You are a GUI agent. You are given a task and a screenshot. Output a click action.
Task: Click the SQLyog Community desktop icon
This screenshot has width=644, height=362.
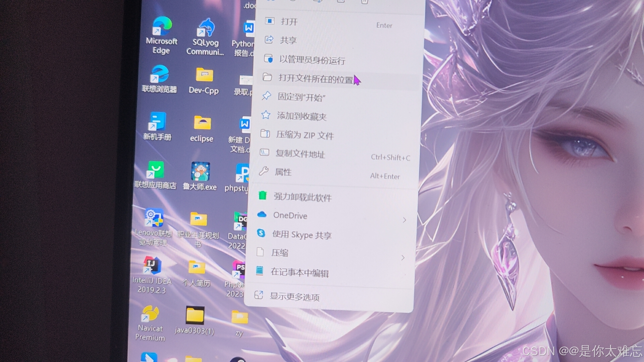coord(206,28)
